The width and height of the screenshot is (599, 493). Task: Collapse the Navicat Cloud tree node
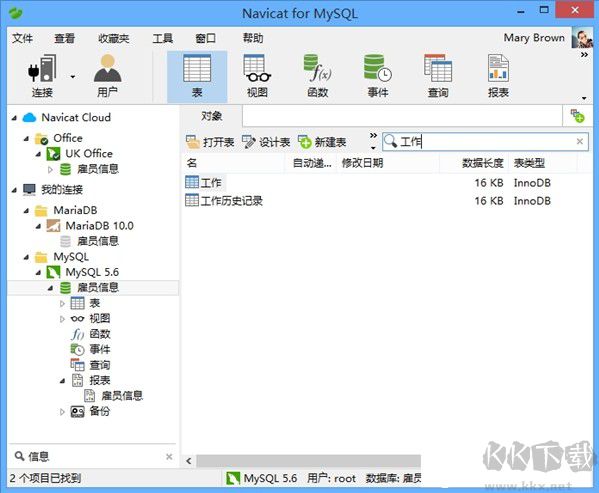[14, 118]
